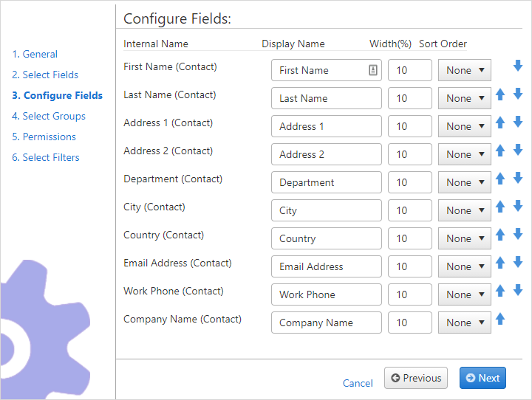Open Sort Order dropdown for Country
The width and height of the screenshot is (532, 400).
click(465, 238)
